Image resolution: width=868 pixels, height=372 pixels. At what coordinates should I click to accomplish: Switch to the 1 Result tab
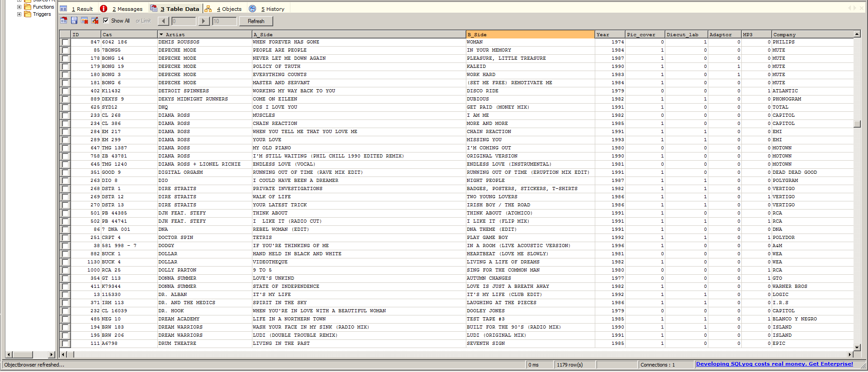coord(76,9)
